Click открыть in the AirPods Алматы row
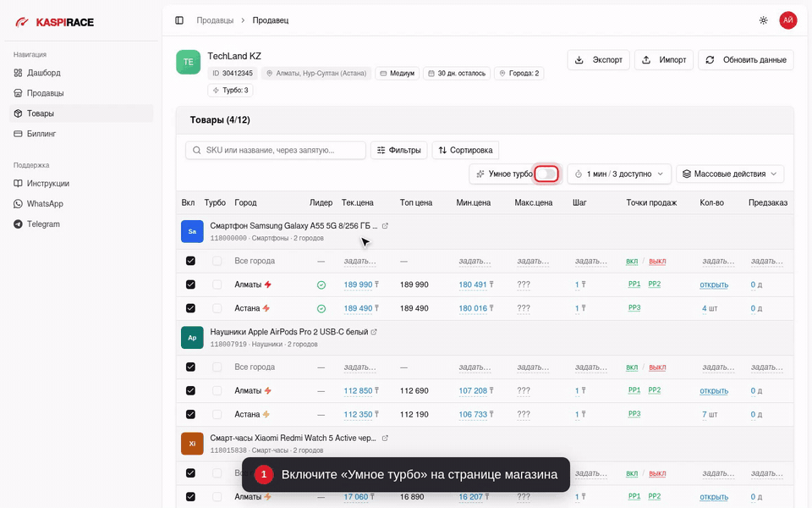This screenshot has width=812, height=508. tap(714, 391)
